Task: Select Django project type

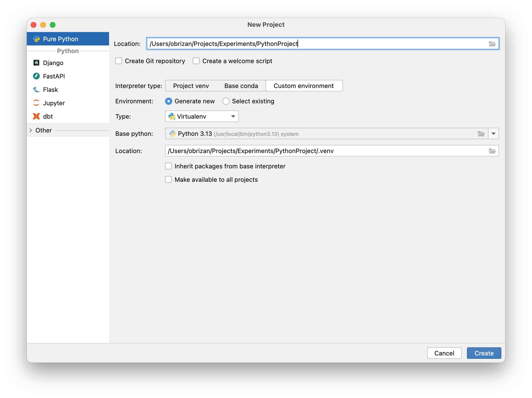Action: [68, 63]
